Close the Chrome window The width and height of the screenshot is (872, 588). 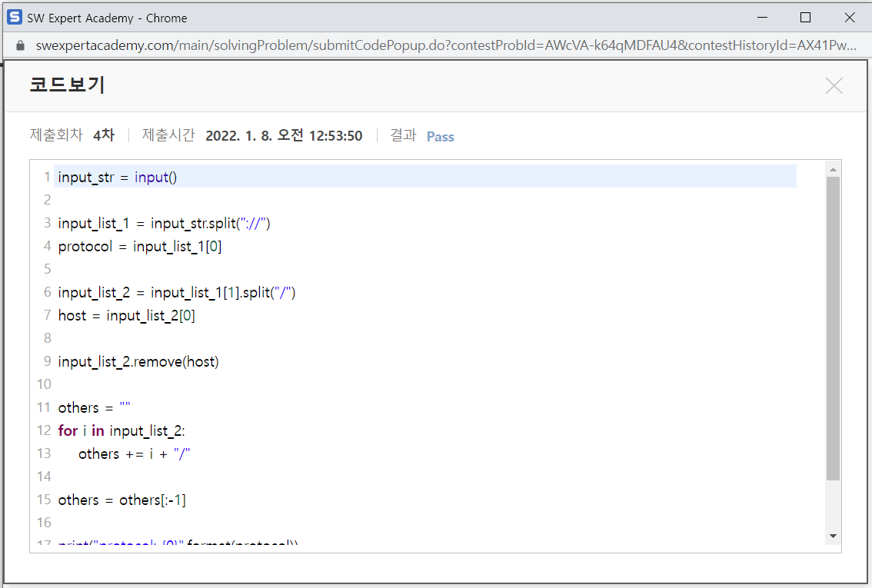[x=849, y=18]
